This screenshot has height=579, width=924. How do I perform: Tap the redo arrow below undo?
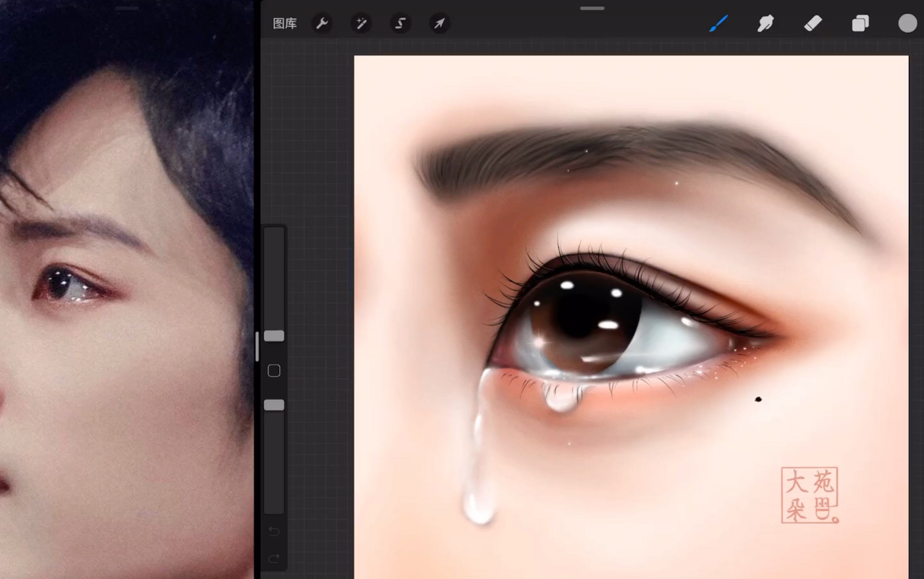(x=274, y=559)
